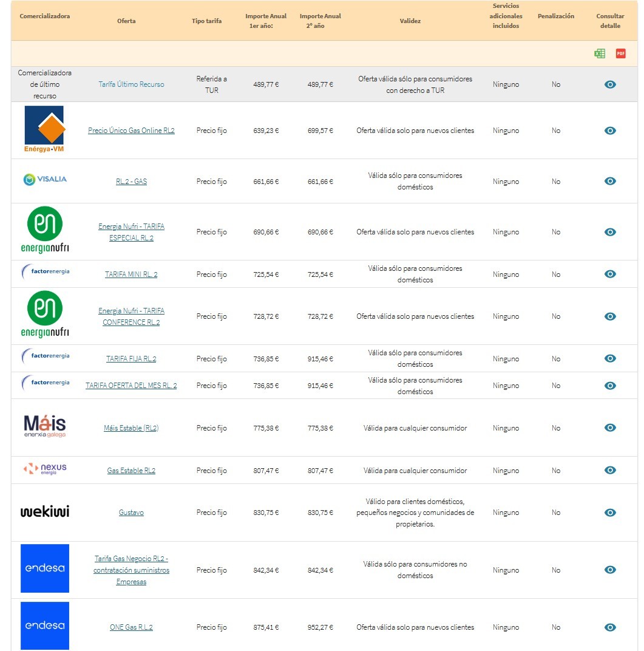Click the Máis enerxía galega logo

tap(45, 426)
